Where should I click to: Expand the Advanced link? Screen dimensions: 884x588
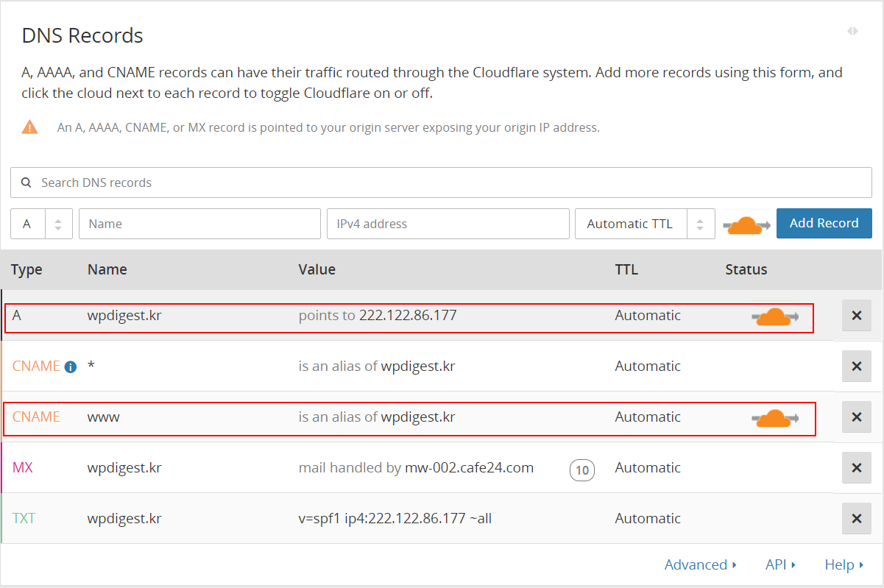[x=701, y=564]
